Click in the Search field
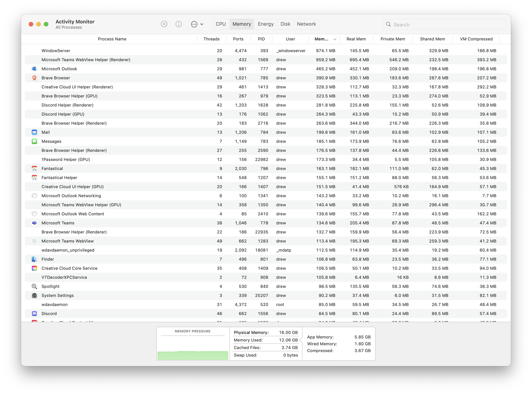The width and height of the screenshot is (532, 394). tap(445, 24)
